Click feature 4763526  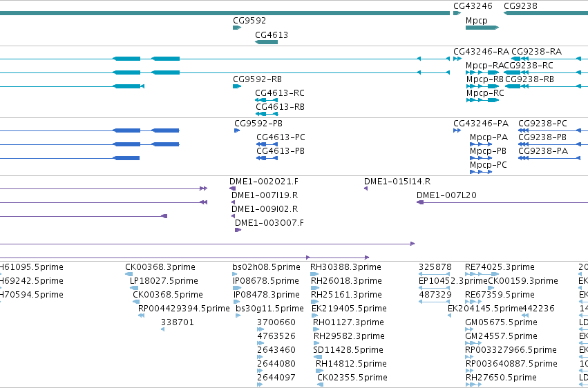[x=260, y=343]
